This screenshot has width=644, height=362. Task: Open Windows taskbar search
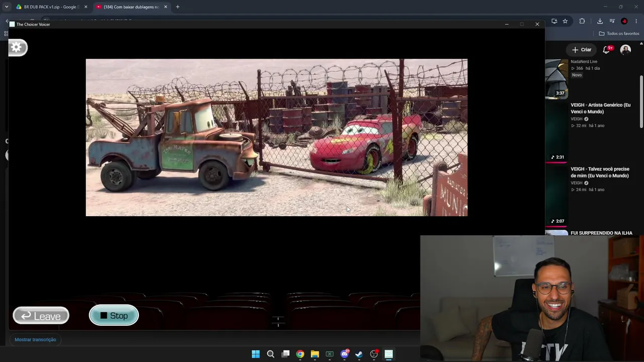[271, 354]
